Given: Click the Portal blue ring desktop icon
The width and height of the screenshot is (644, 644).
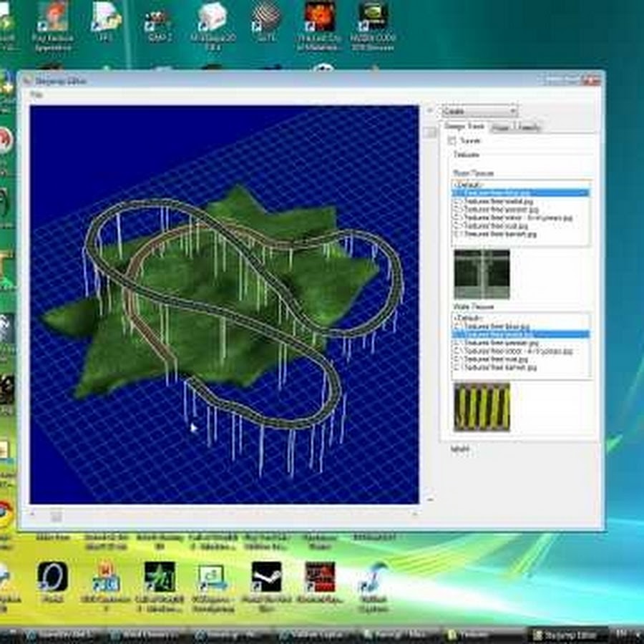Looking at the screenshot, I should [x=52, y=576].
